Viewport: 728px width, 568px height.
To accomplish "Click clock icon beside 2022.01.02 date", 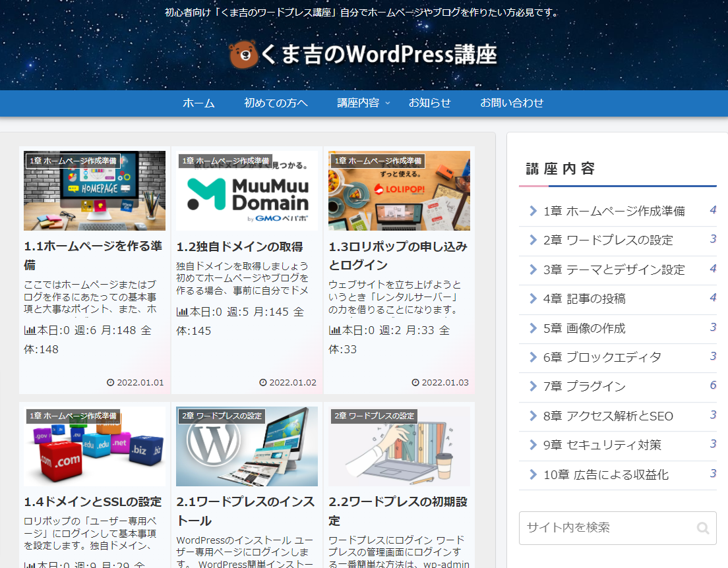I will (263, 382).
